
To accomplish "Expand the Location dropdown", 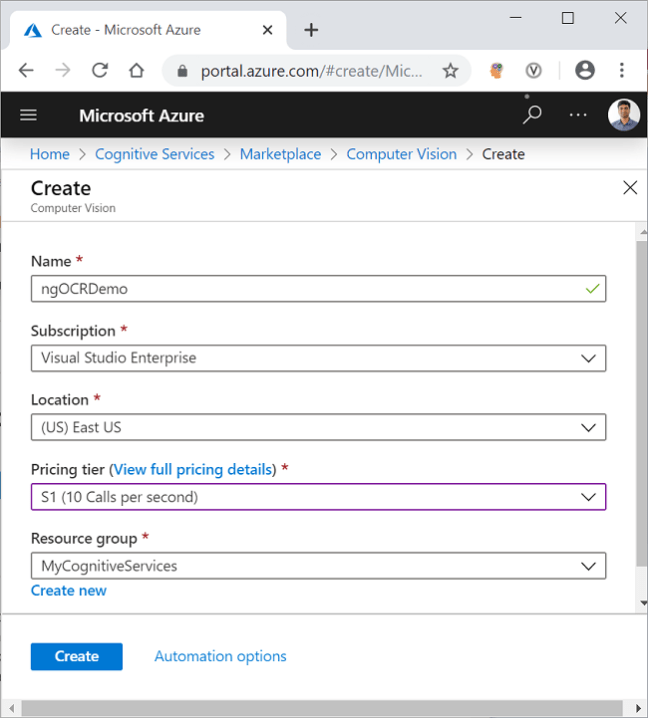I will point(318,427).
